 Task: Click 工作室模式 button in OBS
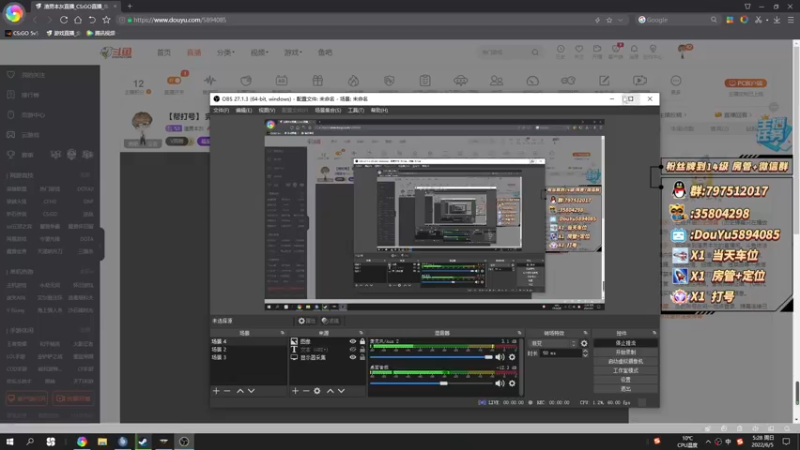(626, 370)
